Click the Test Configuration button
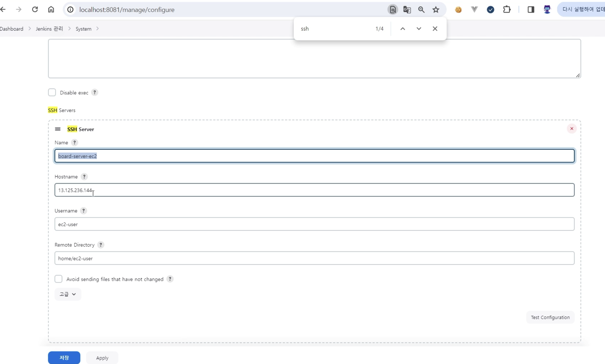605x364 pixels. pos(550,317)
